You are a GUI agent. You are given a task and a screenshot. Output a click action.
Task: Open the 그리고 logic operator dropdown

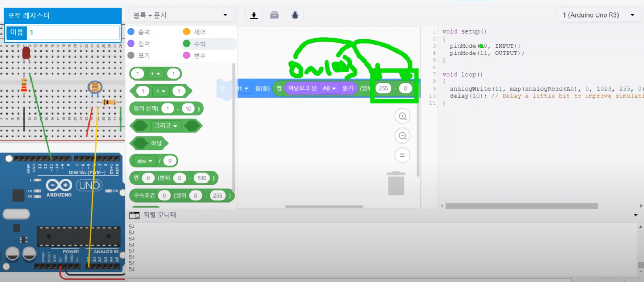tap(166, 126)
